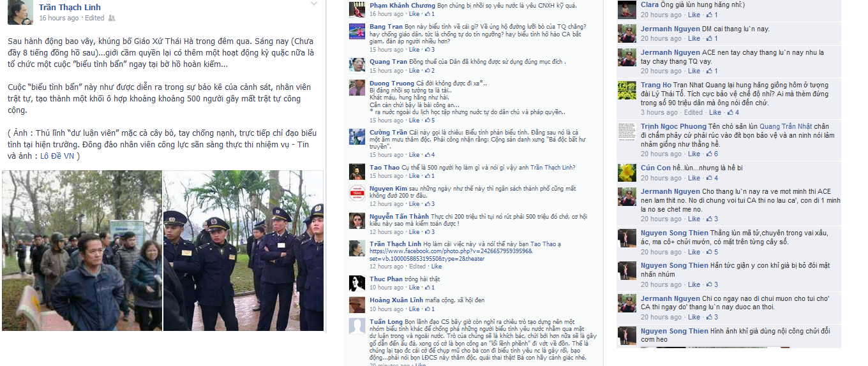Screen dimensions: 868x366
Task: Open Edited history on Trần Thạch Linh's comment
Action: 418,267
